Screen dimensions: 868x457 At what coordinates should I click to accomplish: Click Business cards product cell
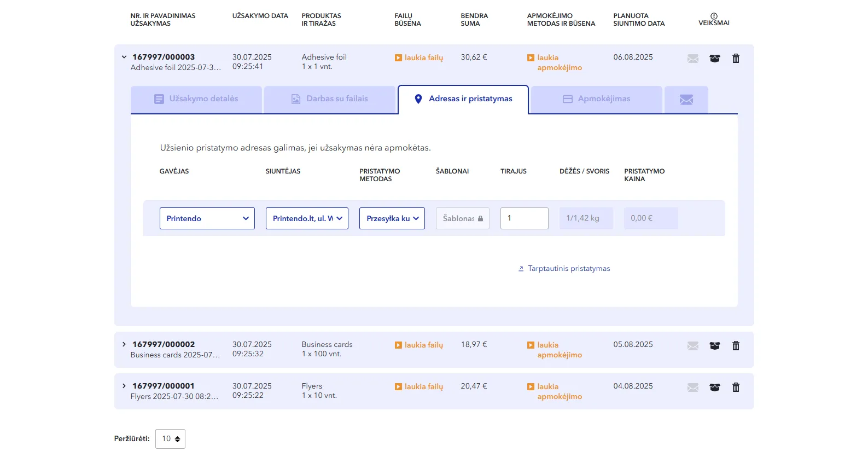[x=327, y=349]
